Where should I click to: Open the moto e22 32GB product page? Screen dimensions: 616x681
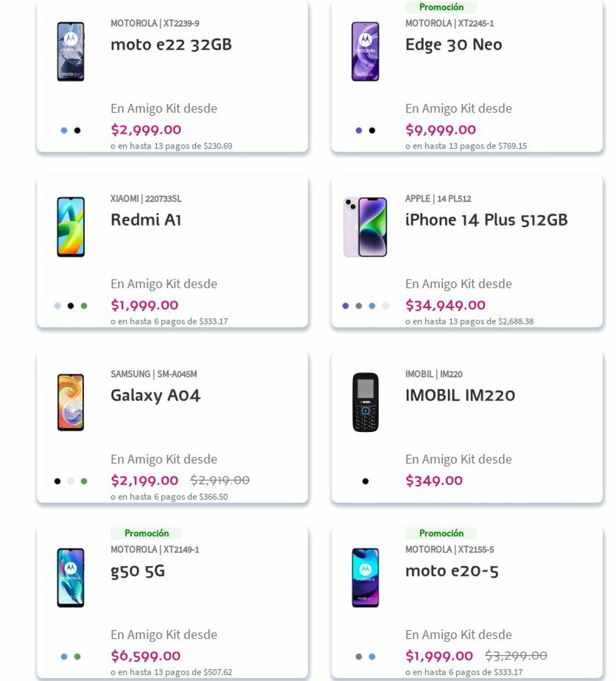tap(172, 44)
